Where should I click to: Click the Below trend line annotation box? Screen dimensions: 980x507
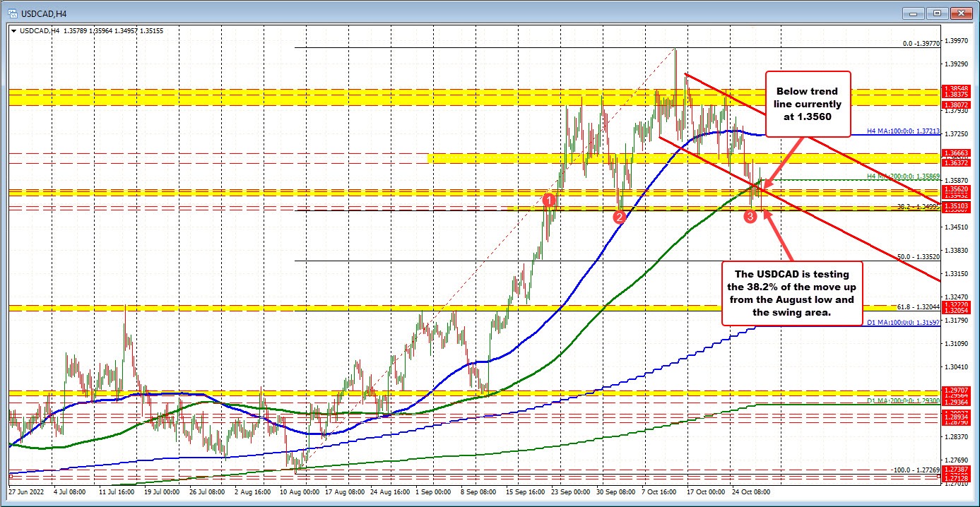[808, 103]
